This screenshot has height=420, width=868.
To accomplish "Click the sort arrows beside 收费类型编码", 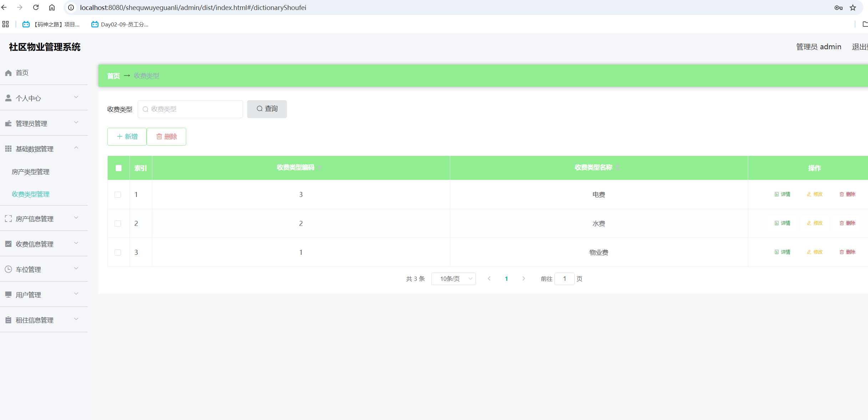I will (320, 168).
